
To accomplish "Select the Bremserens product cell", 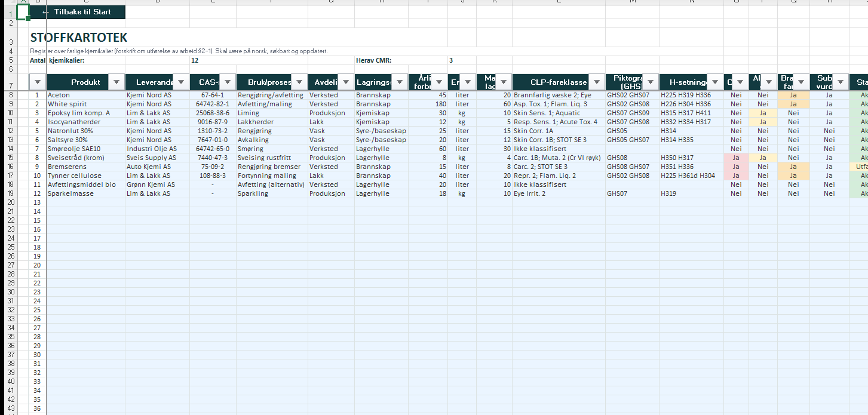I will (86, 167).
